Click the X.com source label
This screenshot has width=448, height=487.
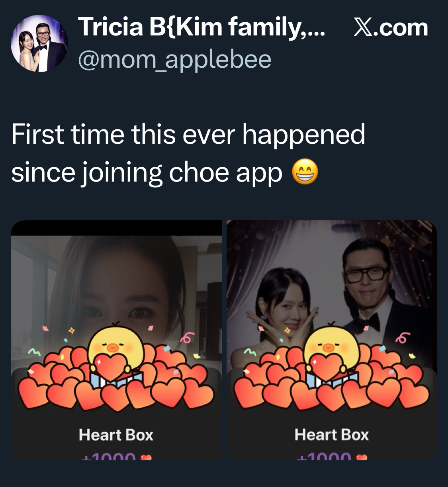[x=391, y=28]
